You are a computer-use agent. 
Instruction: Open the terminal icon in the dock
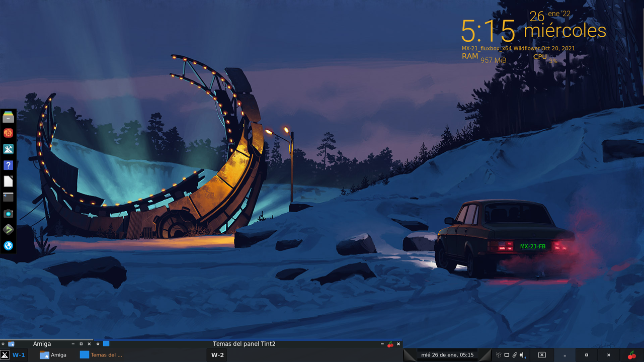click(9, 198)
